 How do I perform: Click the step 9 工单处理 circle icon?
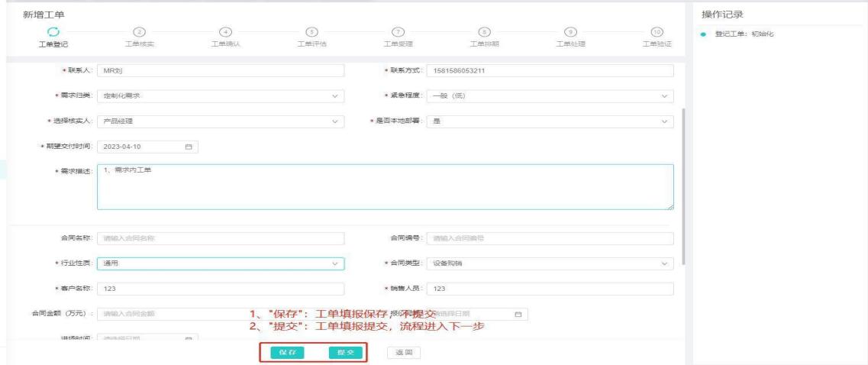570,31
